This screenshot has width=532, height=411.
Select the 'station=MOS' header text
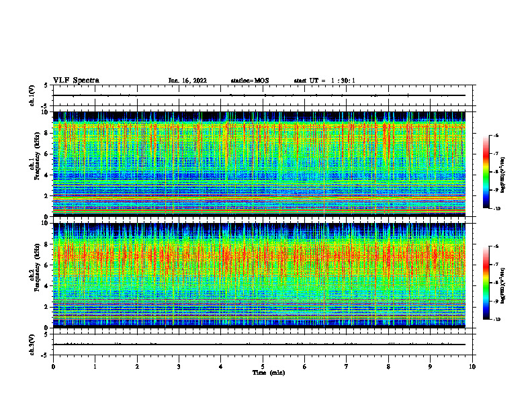(x=250, y=81)
